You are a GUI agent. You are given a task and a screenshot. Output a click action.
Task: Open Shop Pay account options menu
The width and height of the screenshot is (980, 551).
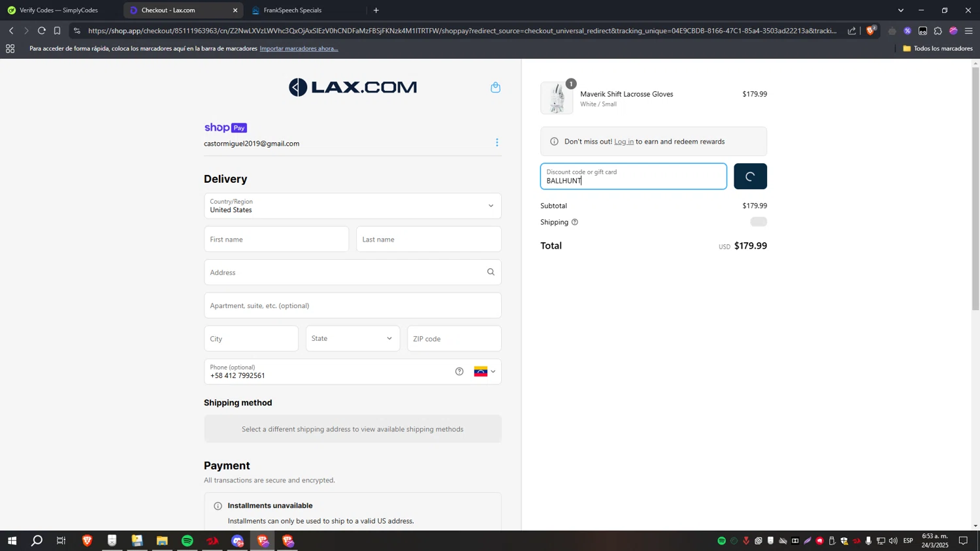coord(497,142)
